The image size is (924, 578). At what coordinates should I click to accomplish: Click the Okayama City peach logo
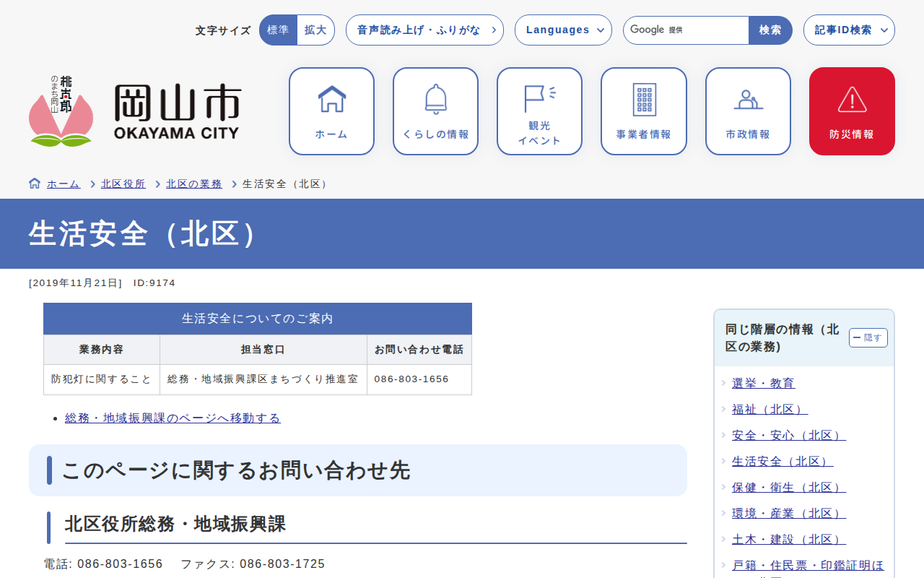(61, 112)
